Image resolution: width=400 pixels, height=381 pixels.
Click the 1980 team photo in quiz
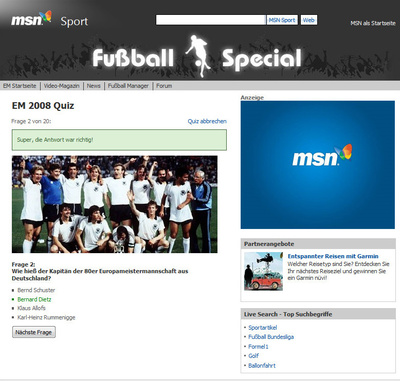pos(115,204)
